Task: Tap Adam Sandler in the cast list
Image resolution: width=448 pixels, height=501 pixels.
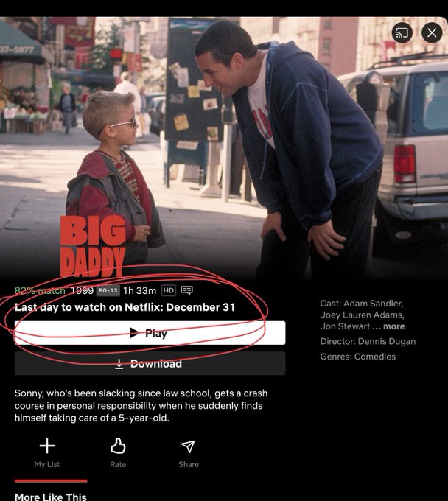Action: 373,303
